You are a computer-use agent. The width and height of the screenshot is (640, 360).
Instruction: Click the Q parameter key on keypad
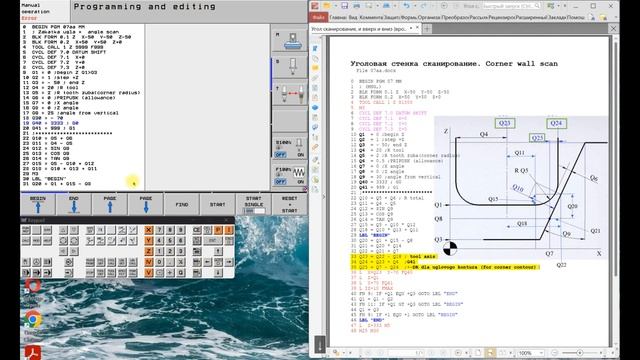pyautogui.click(x=180, y=272)
